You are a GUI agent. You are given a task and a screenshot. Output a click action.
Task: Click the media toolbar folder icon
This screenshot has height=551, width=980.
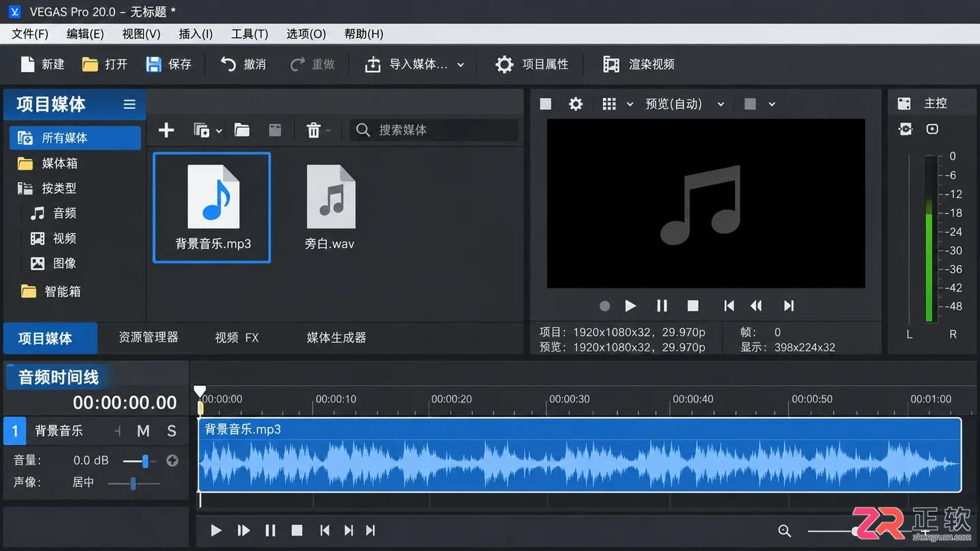click(x=242, y=130)
